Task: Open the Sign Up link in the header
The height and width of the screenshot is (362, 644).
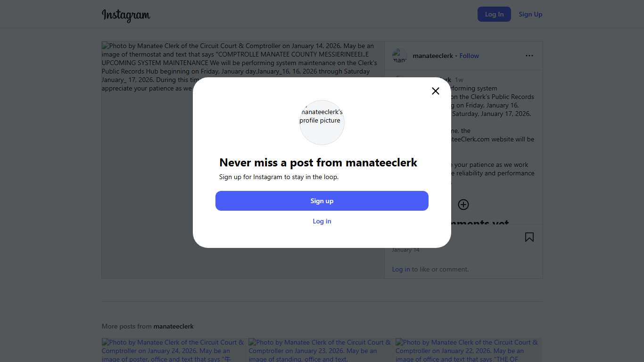Action: [x=530, y=14]
